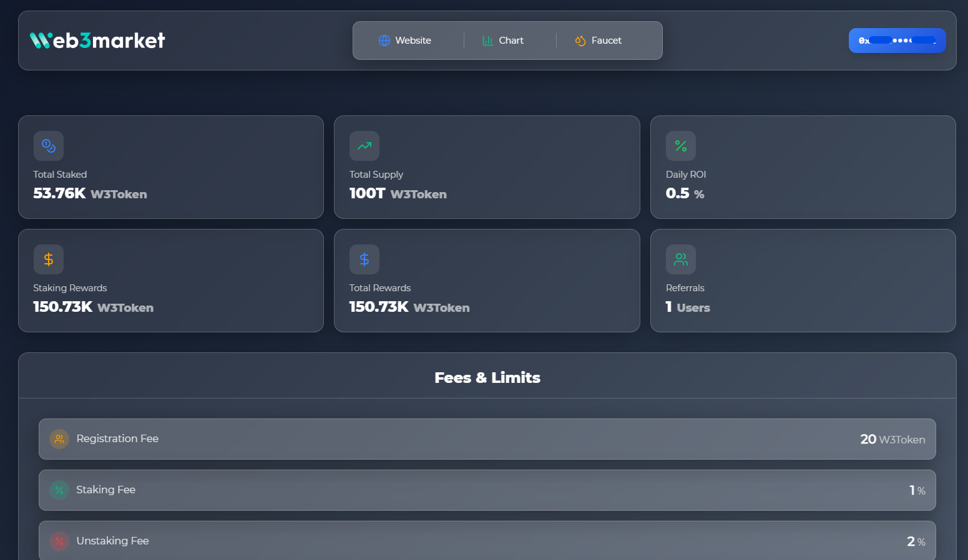The image size is (968, 560).
Task: Click the connected wallet address button
Action: 897,40
